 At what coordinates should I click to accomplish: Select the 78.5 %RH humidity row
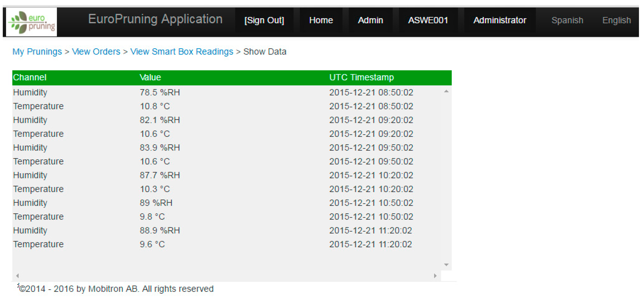click(x=160, y=92)
